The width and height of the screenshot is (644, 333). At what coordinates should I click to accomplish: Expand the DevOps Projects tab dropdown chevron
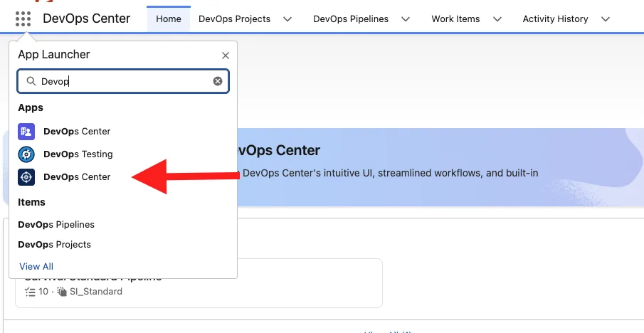coord(287,19)
